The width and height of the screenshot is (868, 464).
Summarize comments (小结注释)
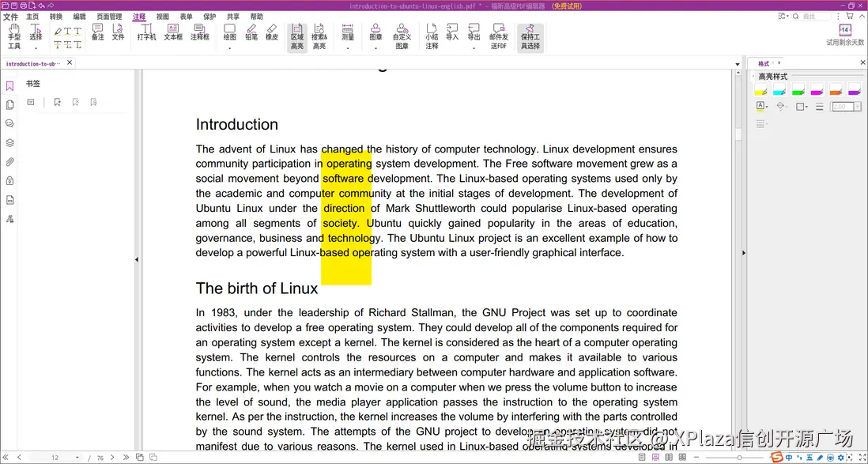coord(432,37)
